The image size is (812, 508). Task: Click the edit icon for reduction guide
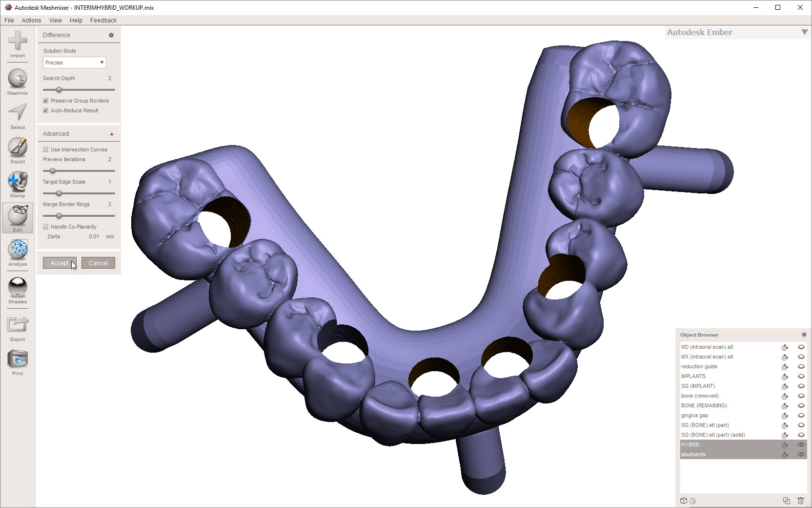coord(785,367)
